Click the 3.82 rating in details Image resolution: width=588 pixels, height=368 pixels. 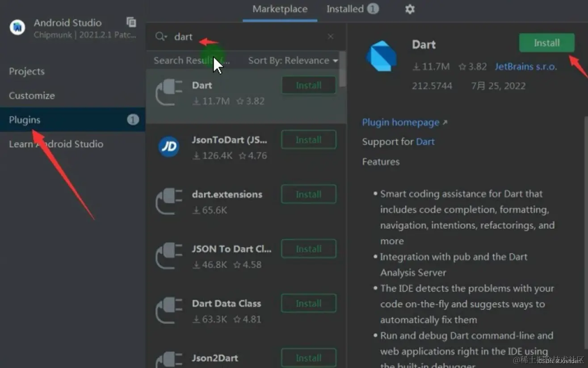coord(473,67)
